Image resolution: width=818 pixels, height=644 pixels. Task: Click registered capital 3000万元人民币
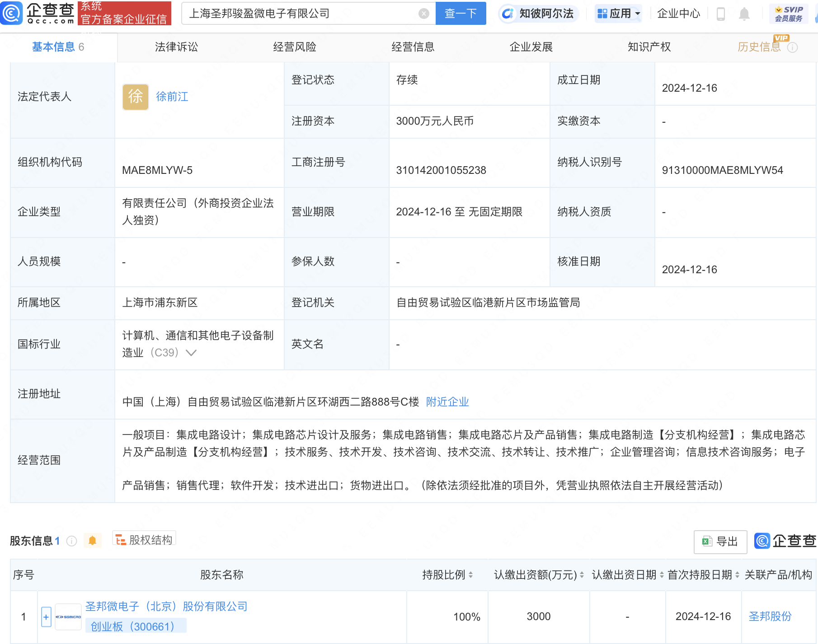pos(435,121)
